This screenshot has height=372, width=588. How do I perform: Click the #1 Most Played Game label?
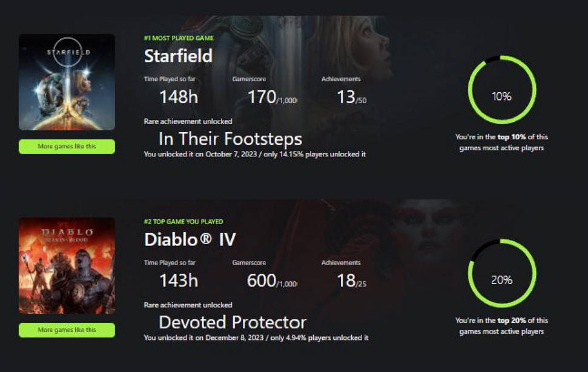(178, 38)
